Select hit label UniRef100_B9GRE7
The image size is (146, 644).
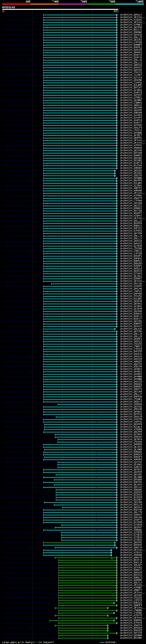click(x=131, y=278)
